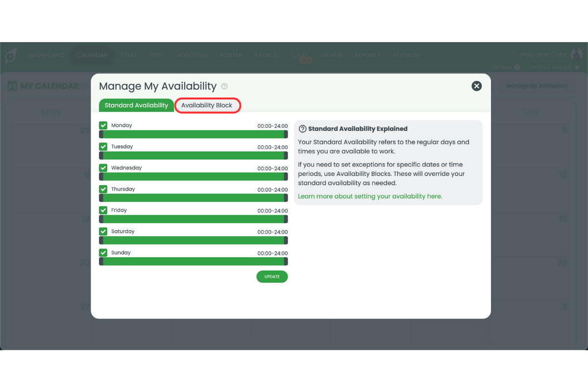Open the REPORTS navigation menu
This screenshot has height=392, width=588.
(367, 55)
